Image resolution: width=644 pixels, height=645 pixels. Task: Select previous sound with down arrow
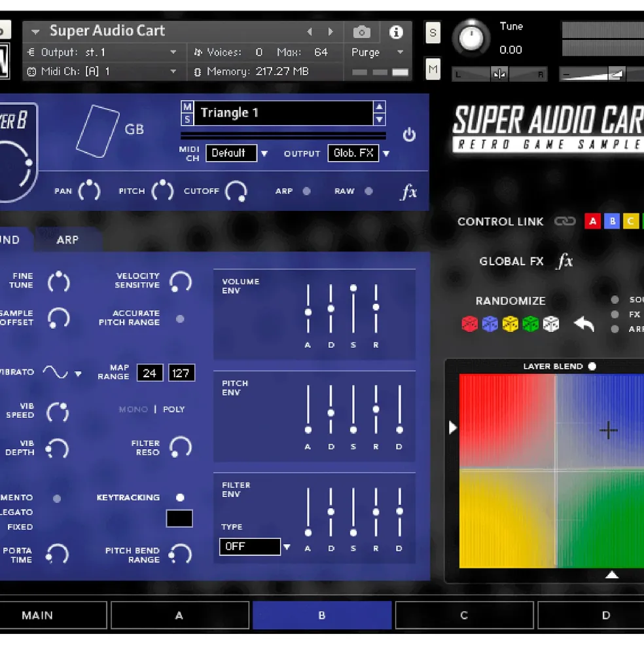(379, 119)
